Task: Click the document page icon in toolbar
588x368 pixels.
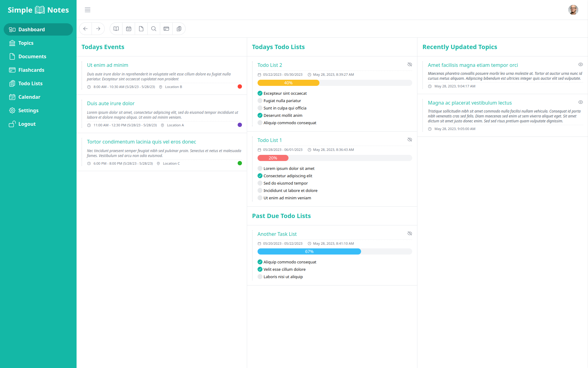Action: [x=141, y=29]
